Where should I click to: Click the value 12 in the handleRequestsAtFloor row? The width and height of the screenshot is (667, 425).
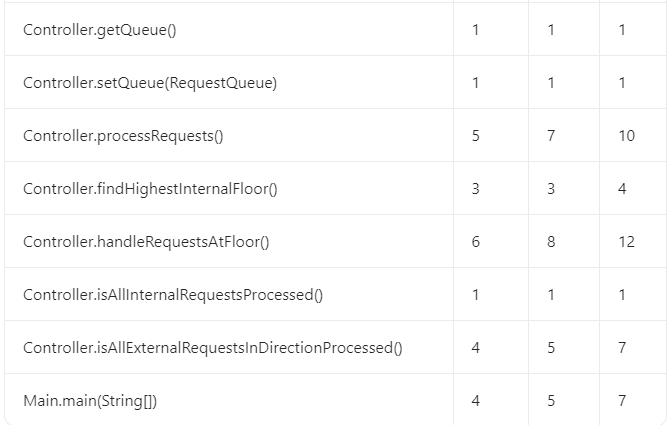(x=626, y=241)
